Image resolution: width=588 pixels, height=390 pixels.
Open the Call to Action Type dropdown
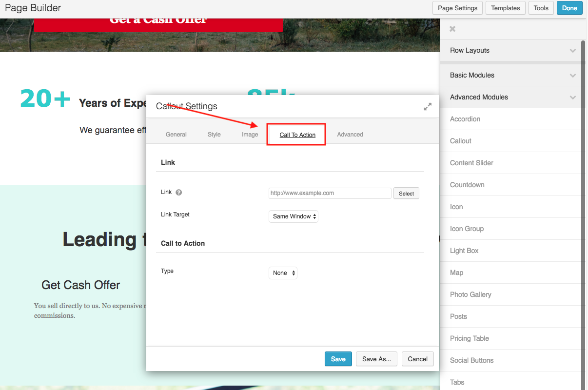click(283, 273)
